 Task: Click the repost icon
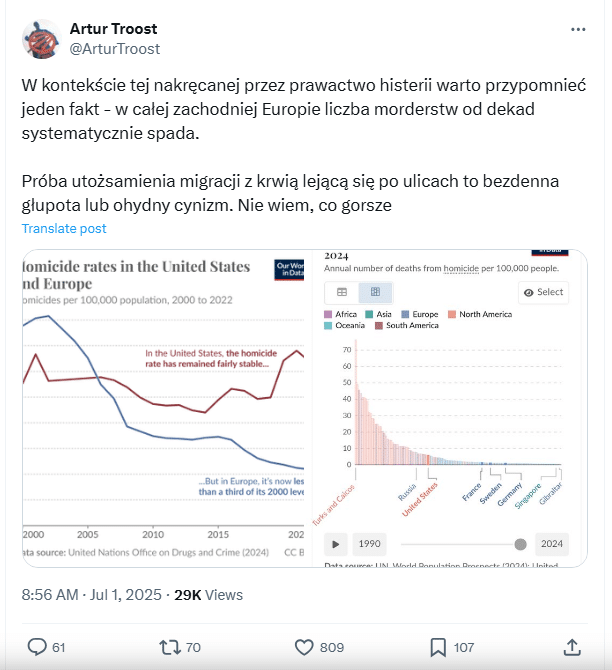167,647
